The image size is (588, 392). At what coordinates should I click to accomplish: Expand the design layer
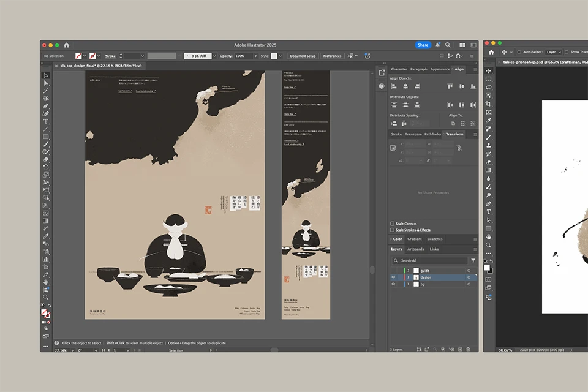[409, 277]
